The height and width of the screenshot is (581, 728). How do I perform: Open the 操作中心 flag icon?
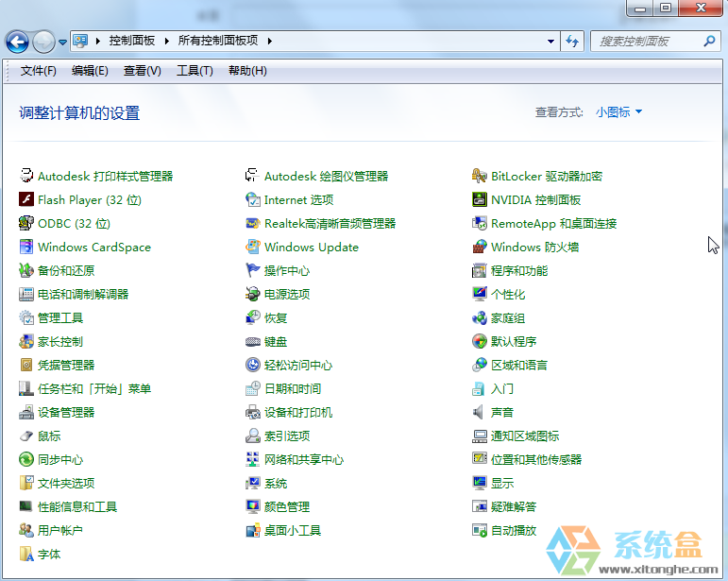coord(252,270)
